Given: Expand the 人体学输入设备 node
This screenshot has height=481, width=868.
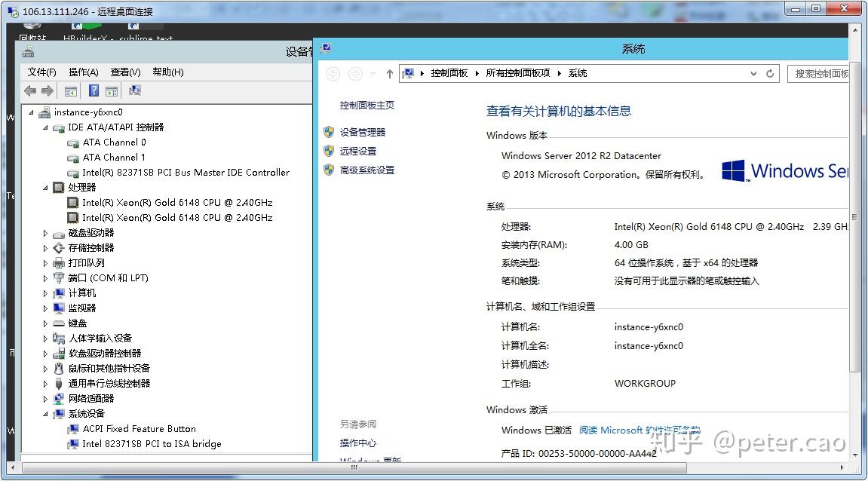Looking at the screenshot, I should (45, 339).
